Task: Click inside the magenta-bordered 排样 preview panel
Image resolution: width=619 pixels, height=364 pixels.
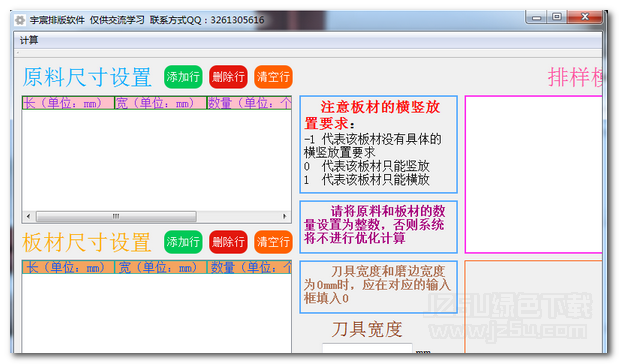Action: 534,174
